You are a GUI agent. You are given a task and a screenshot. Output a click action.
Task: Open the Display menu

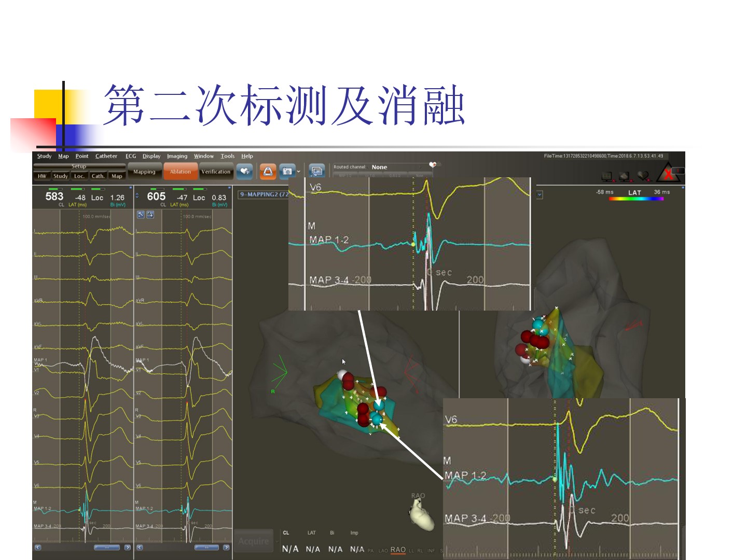[x=151, y=156]
